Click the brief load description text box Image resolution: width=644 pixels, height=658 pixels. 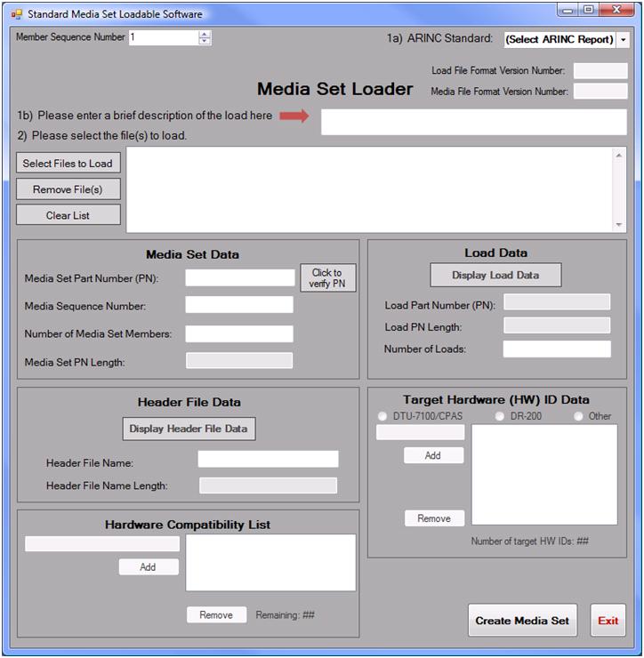pyautogui.click(x=473, y=122)
